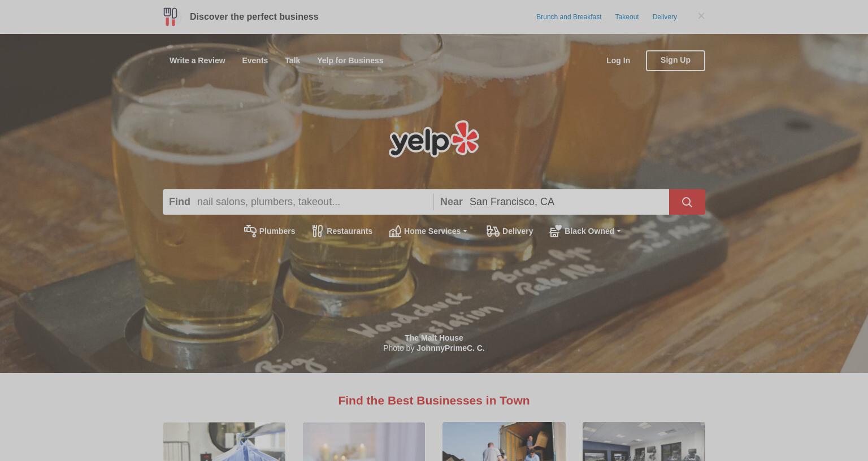Click the Home Services house icon

click(x=395, y=231)
